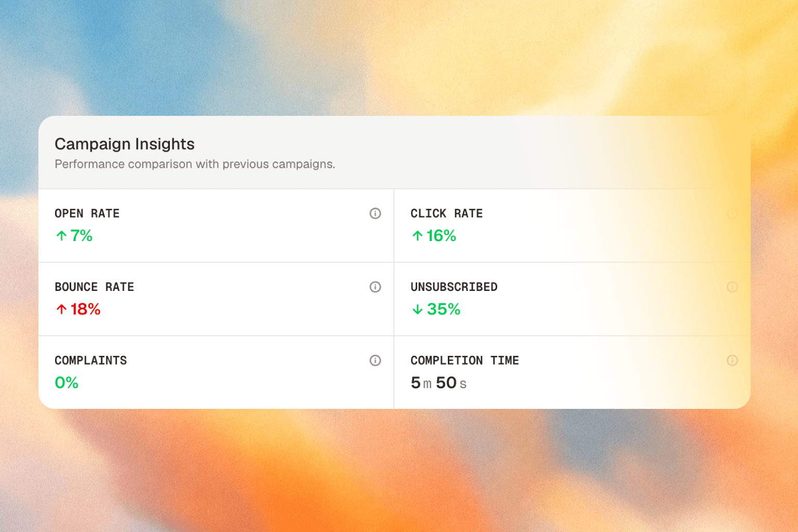Click the red up arrow beside 18%

tap(61, 310)
